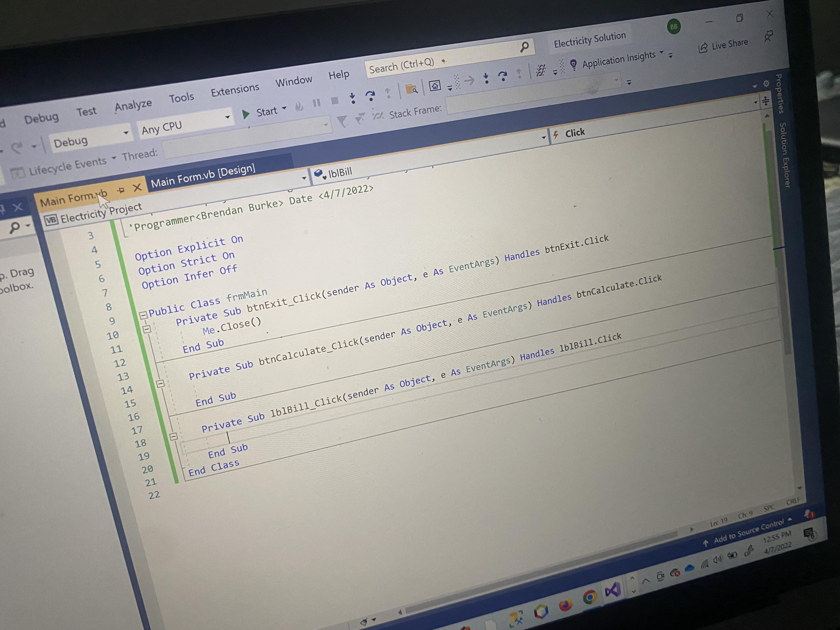Image resolution: width=840 pixels, height=630 pixels.
Task: Open the Debug menu
Action: [41, 118]
